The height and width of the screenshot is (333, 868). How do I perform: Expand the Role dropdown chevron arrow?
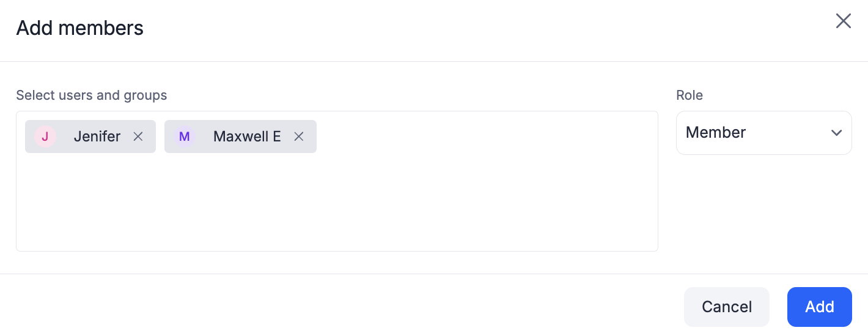(x=836, y=133)
